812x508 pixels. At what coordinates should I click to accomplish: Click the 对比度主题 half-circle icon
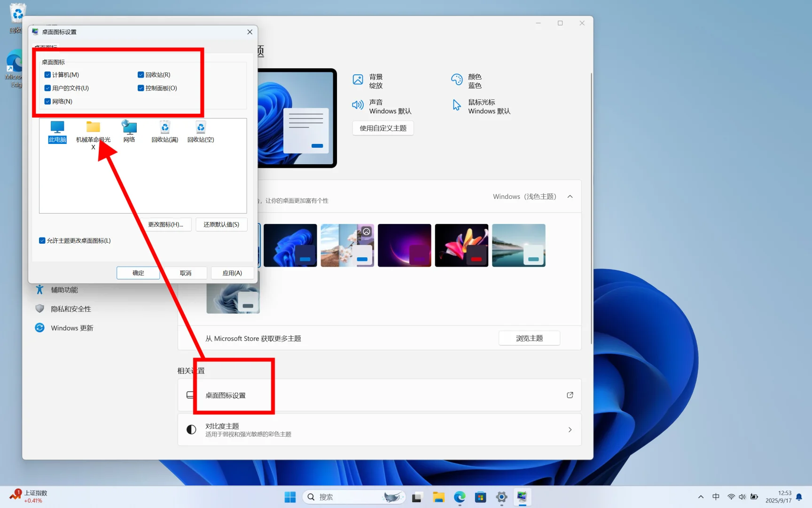(x=191, y=429)
